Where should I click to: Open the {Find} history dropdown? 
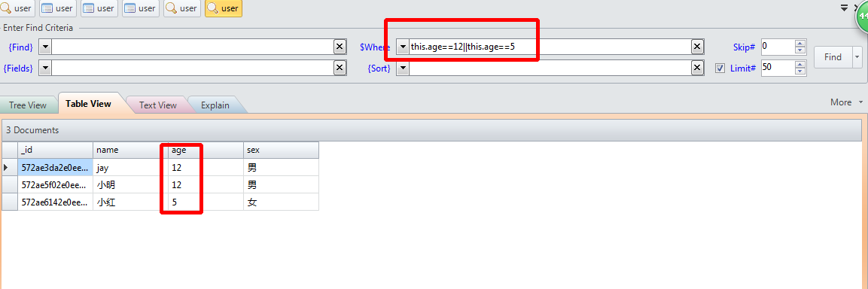pos(45,47)
